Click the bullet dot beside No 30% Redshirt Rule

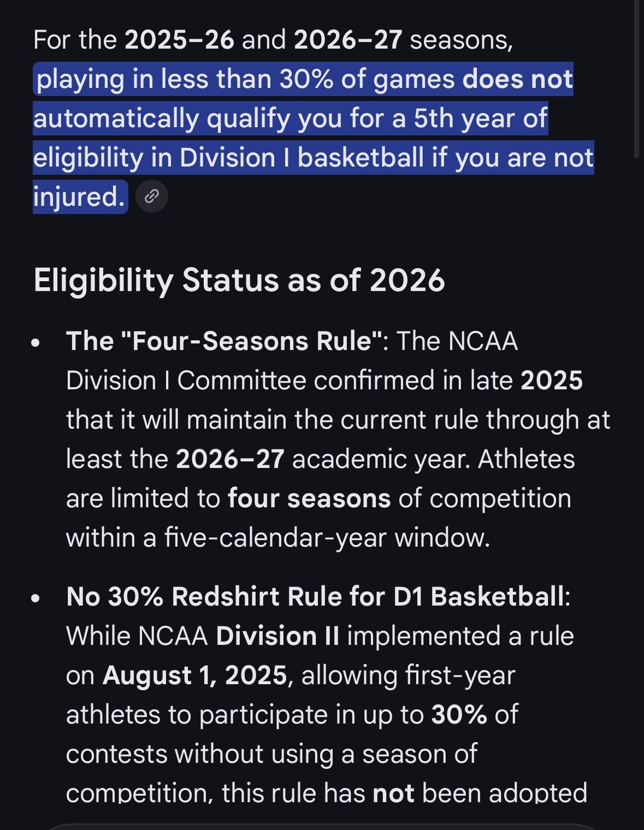[x=36, y=598]
